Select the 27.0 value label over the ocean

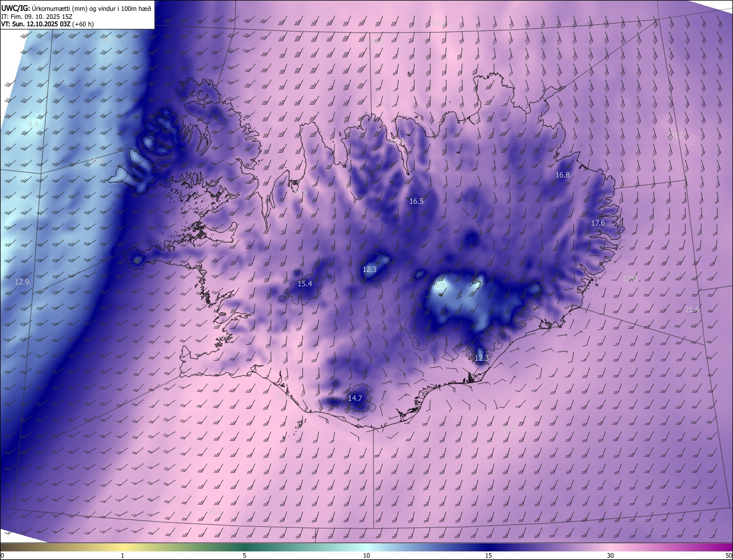pyautogui.click(x=630, y=278)
